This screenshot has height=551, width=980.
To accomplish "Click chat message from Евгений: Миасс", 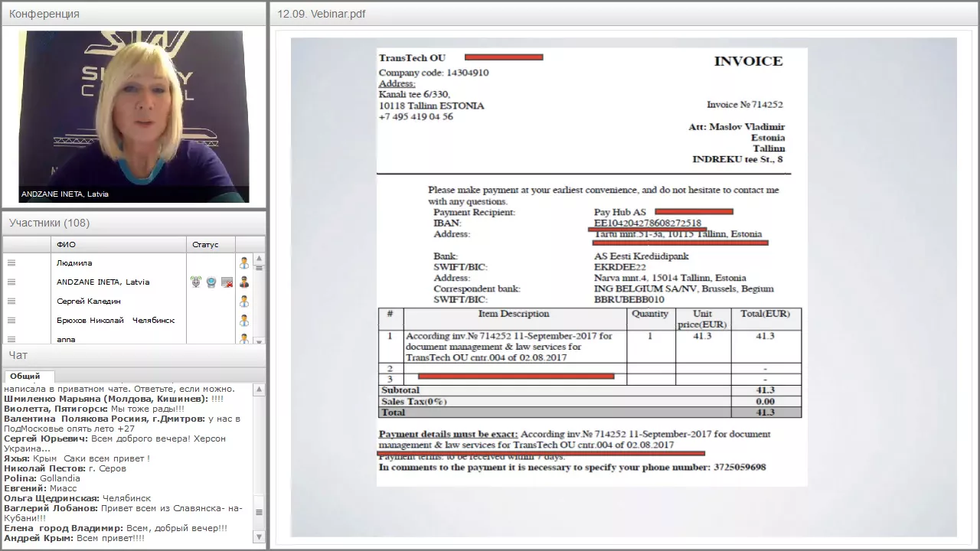I will pyautogui.click(x=39, y=488).
